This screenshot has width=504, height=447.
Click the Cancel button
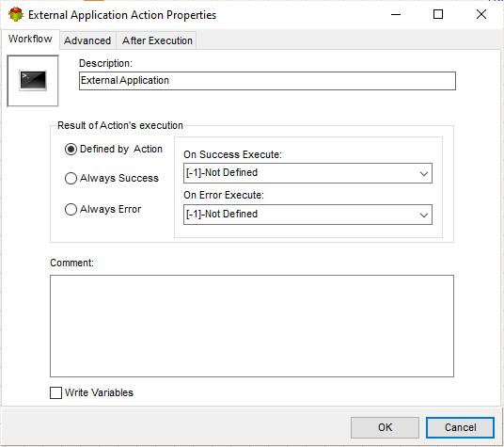(x=460, y=427)
